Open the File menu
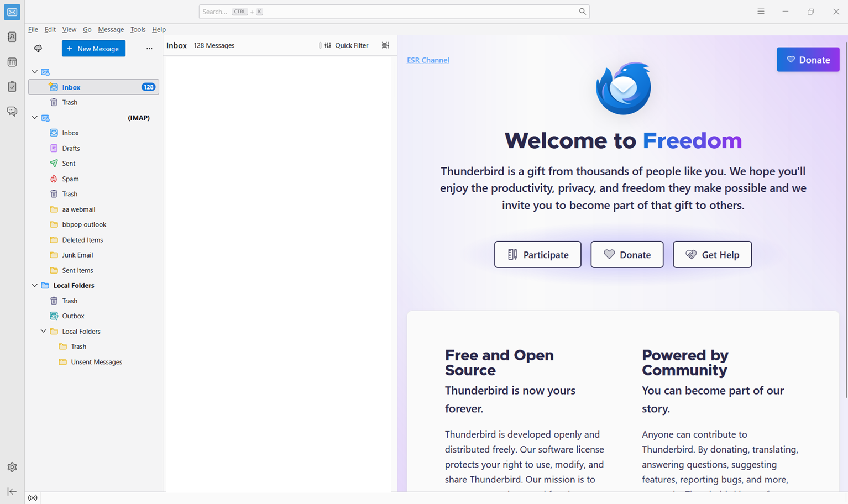This screenshot has width=848, height=504. (x=33, y=29)
